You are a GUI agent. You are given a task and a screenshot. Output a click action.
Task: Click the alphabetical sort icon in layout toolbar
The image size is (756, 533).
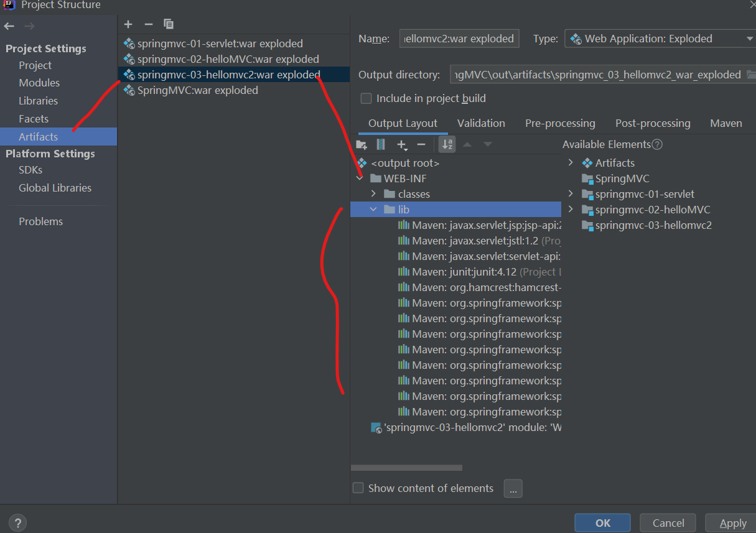pos(447,145)
